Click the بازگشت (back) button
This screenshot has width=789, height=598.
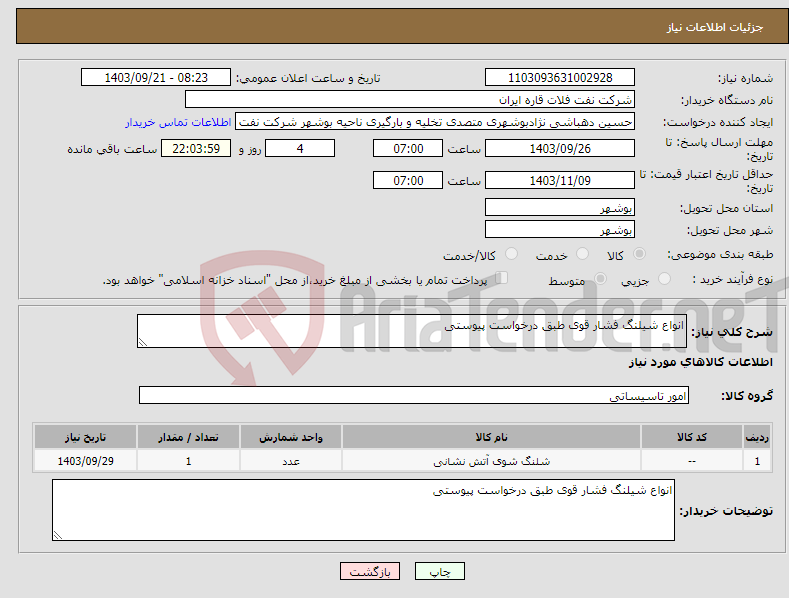click(x=370, y=571)
